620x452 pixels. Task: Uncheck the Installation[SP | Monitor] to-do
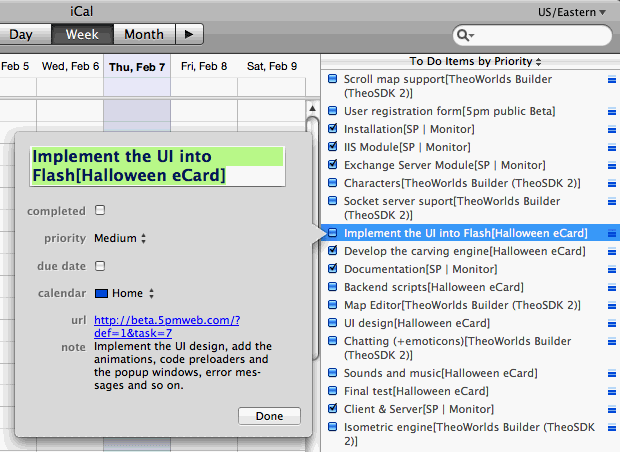point(333,129)
